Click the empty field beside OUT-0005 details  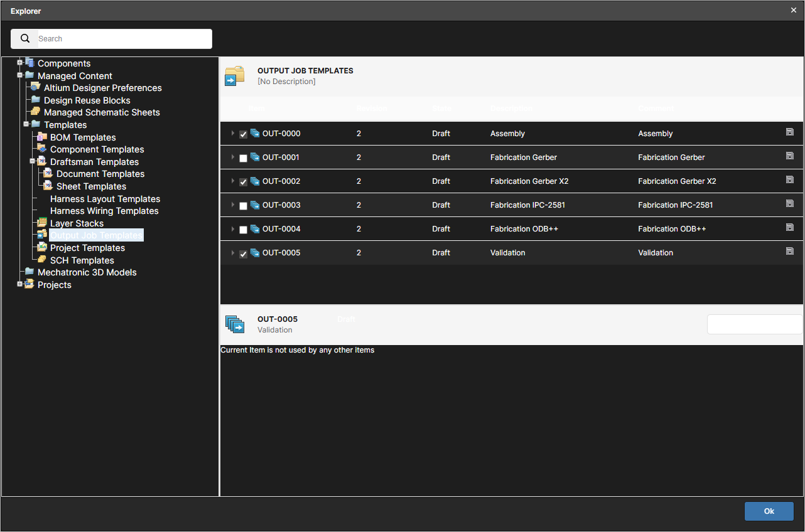(x=754, y=324)
